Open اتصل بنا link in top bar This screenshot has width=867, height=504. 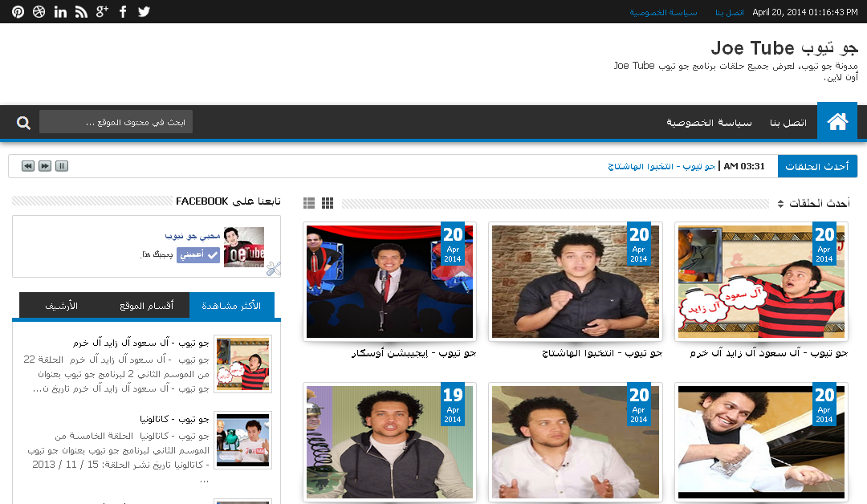[729, 12]
